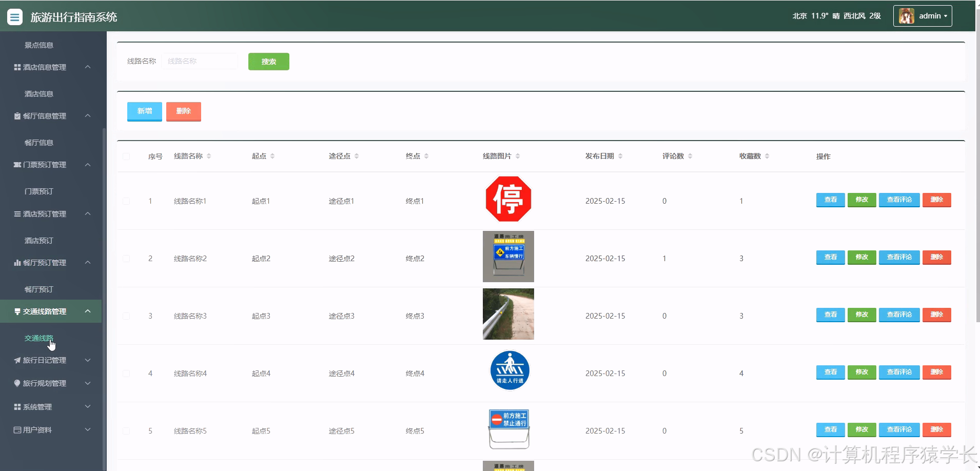980x471 pixels.
Task: Sort by 线路名称 column arrows
Action: 209,156
